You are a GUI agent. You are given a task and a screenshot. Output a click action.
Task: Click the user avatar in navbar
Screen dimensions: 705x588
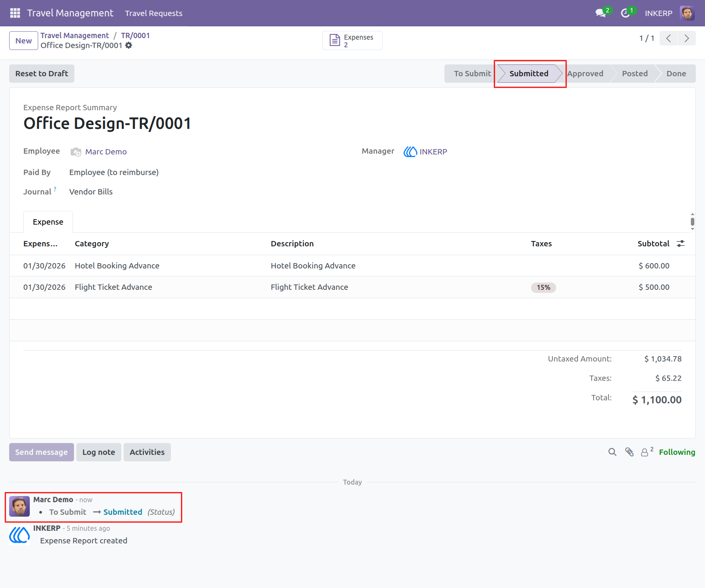pos(687,13)
